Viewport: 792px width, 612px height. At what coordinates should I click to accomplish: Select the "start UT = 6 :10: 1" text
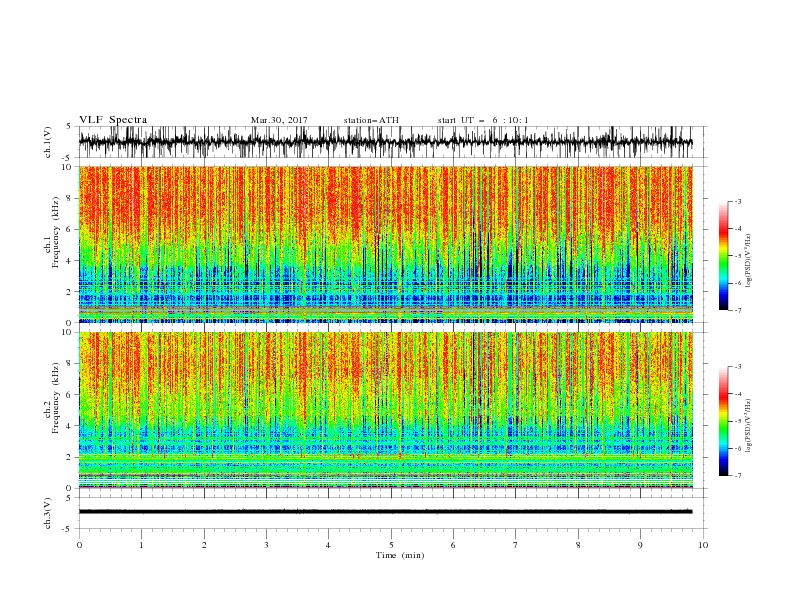point(483,120)
